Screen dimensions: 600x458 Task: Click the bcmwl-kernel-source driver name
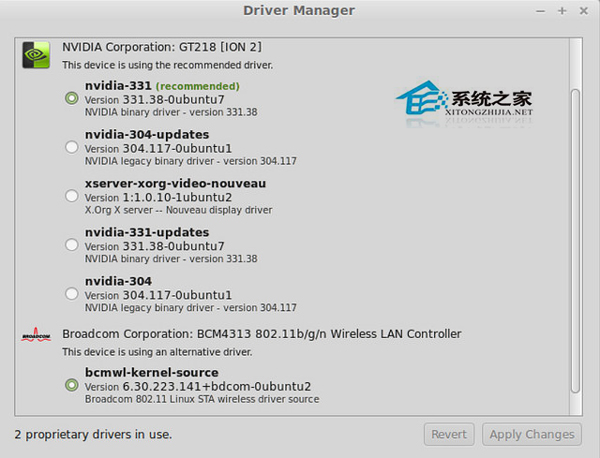[152, 372]
